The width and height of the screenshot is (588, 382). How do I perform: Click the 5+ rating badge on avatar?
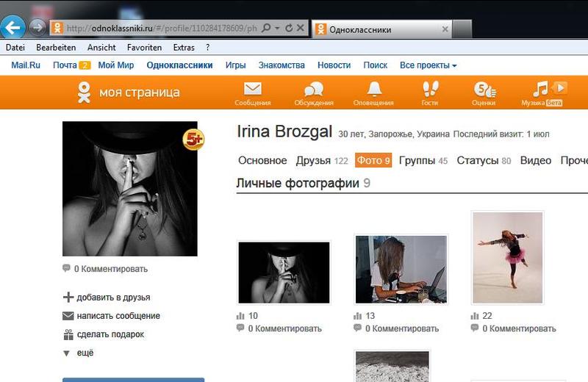(x=193, y=140)
